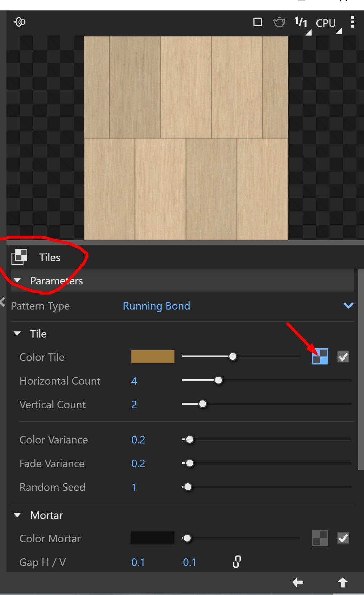Click the Color Mortar texture map button
The image size is (364, 595).
320,538
